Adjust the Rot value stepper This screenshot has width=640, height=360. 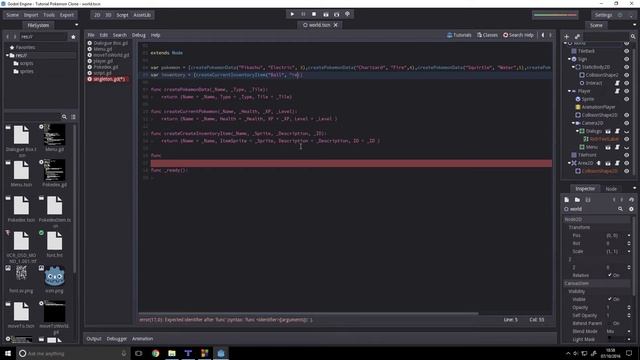click(629, 243)
